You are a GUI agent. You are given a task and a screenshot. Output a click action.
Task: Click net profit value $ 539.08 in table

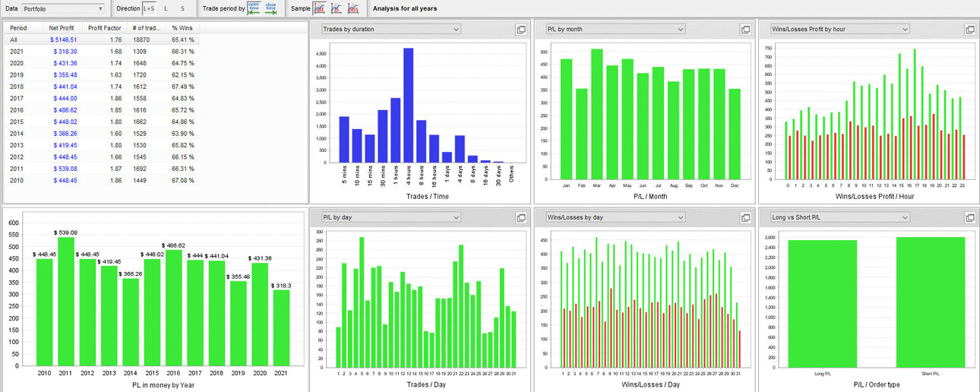[x=65, y=169]
